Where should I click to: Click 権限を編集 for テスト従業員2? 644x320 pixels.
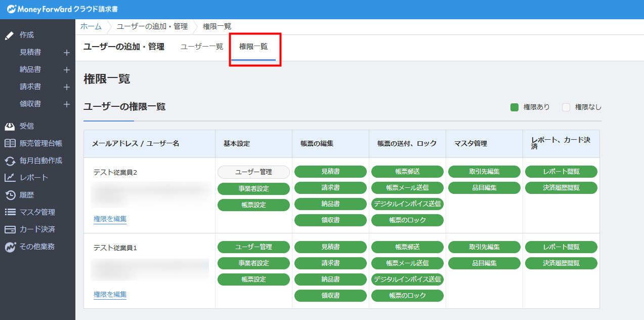[x=110, y=219]
